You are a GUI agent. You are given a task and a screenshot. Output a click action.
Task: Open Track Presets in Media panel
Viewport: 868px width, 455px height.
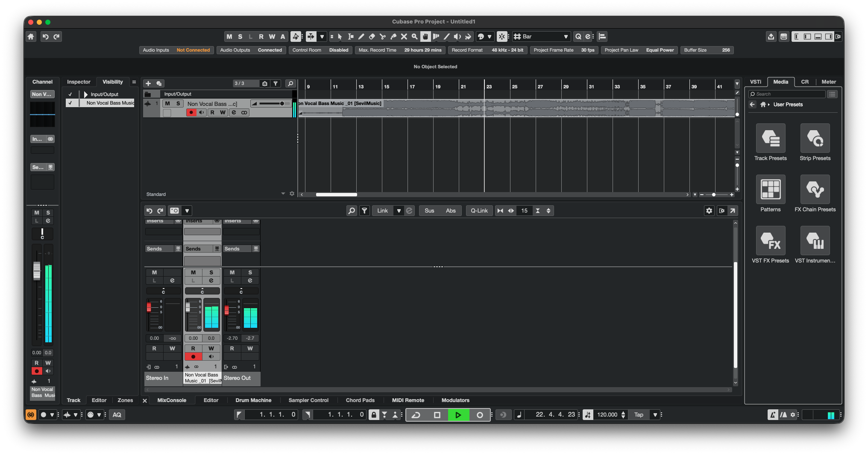click(770, 138)
